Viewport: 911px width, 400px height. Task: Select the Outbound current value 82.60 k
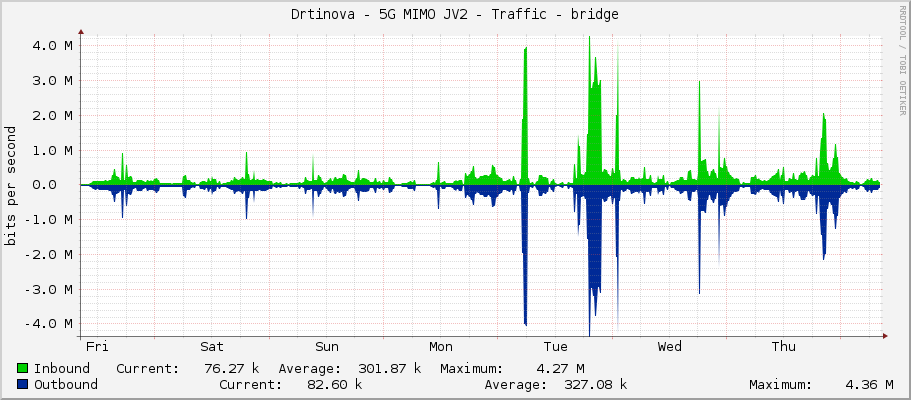pyautogui.click(x=334, y=384)
